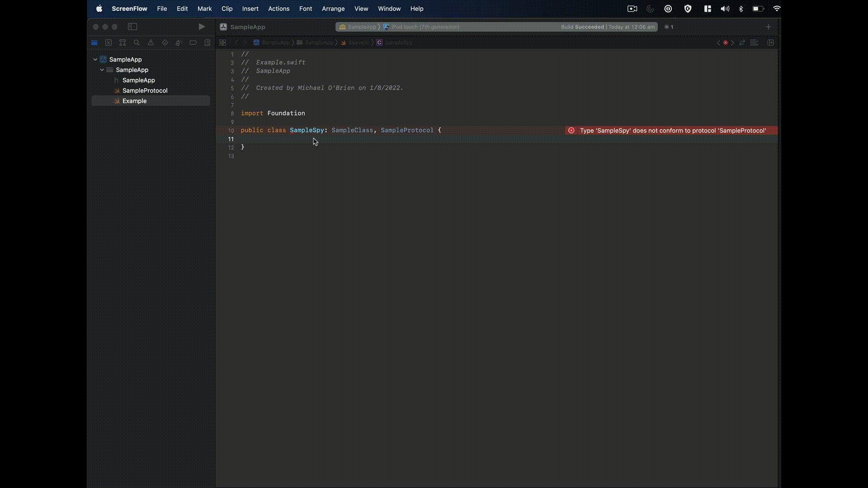The width and height of the screenshot is (868, 488).
Task: Open the report navigator
Action: click(x=208, y=42)
